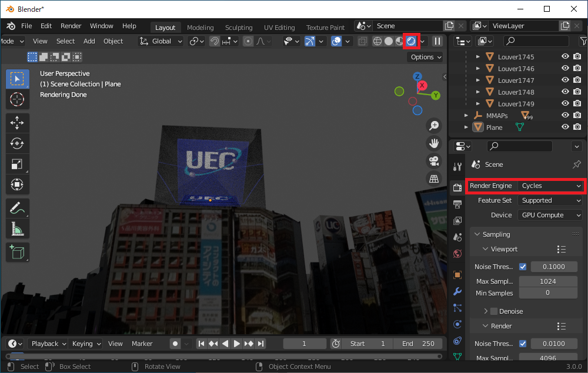Hide Louver1747 in viewport
The image size is (588, 373).
pyautogui.click(x=565, y=80)
